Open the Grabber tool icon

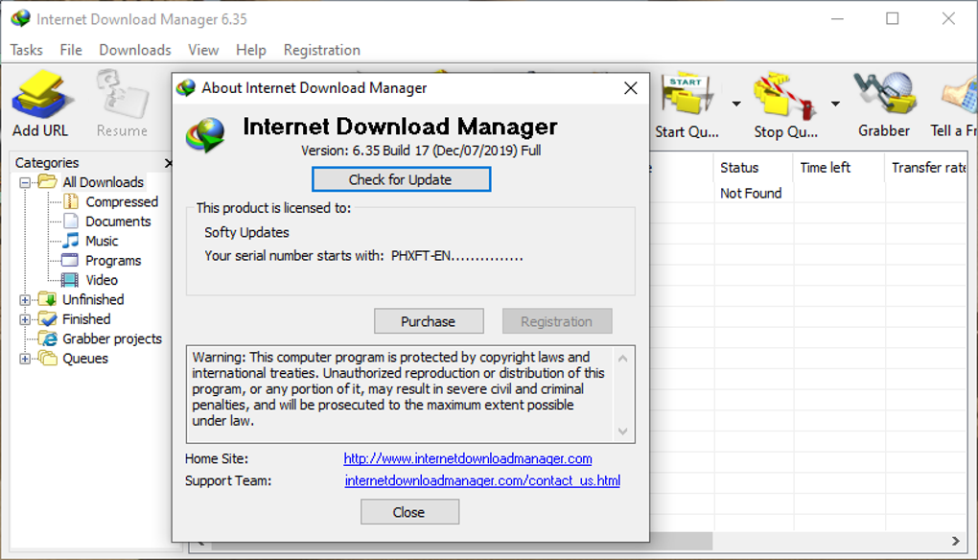point(884,95)
